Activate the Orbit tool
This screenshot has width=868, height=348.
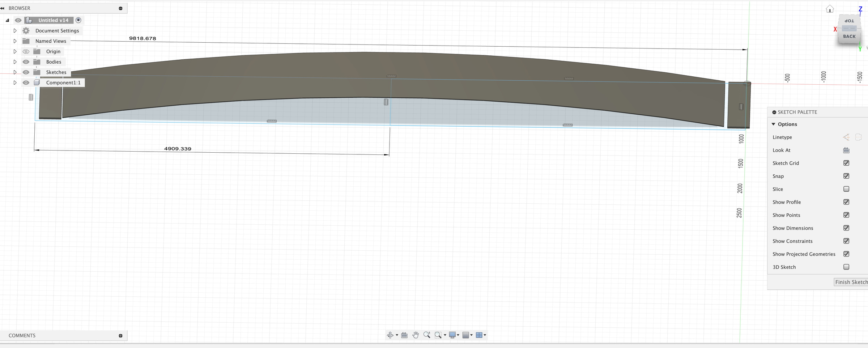[x=390, y=335]
